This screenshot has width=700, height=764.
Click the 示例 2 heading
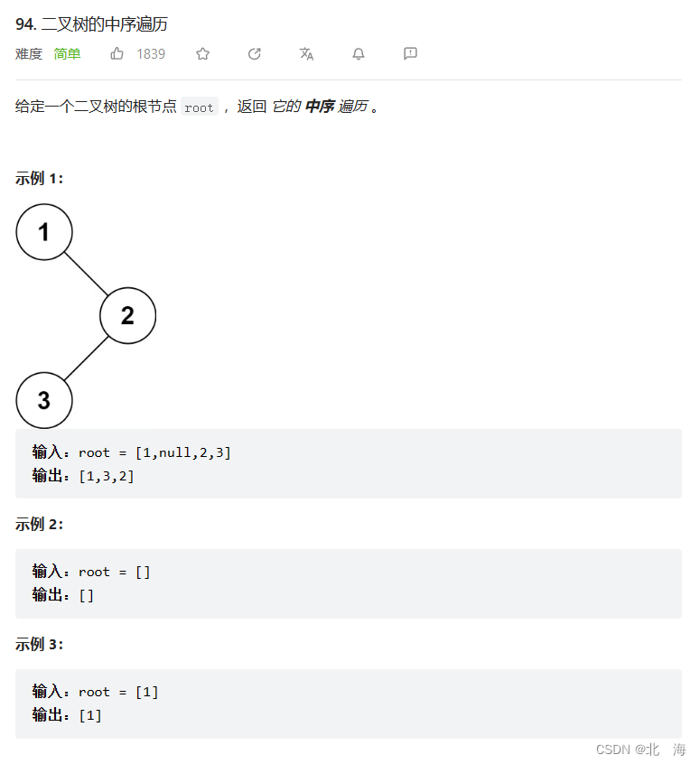(39, 525)
